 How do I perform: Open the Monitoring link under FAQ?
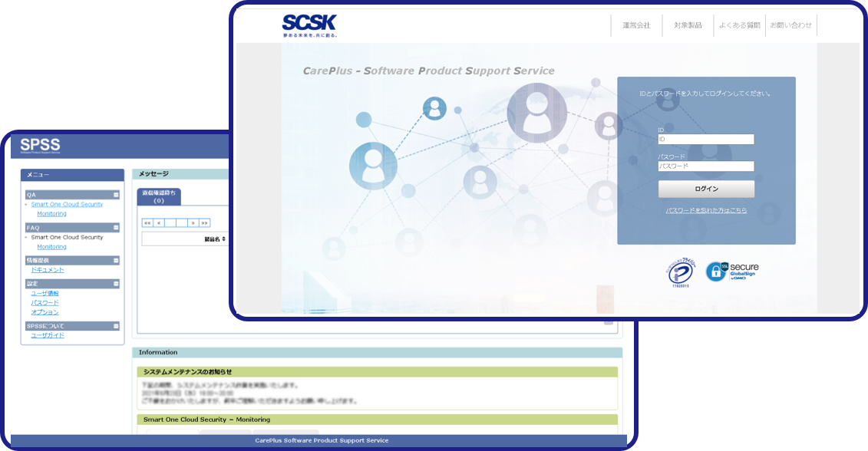pos(51,247)
